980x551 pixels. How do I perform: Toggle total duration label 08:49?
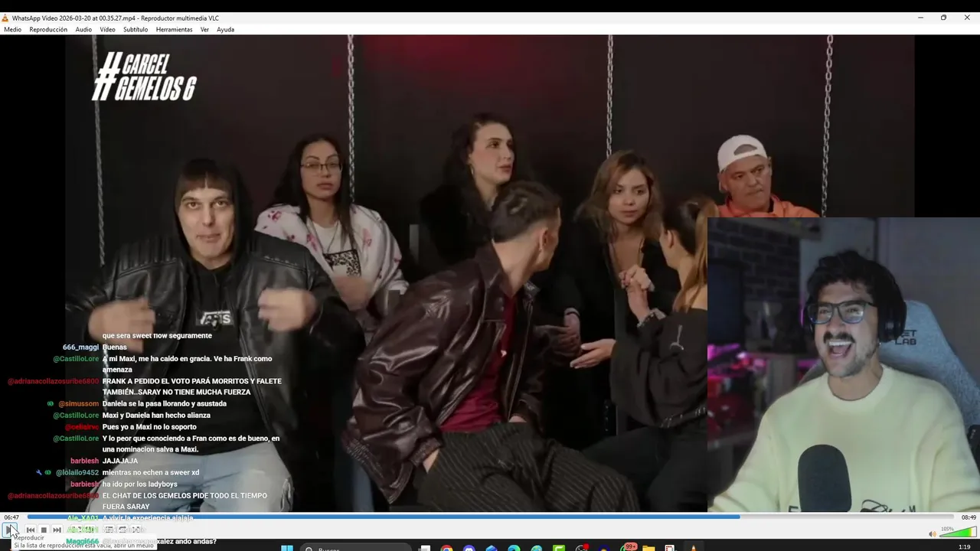coord(969,517)
